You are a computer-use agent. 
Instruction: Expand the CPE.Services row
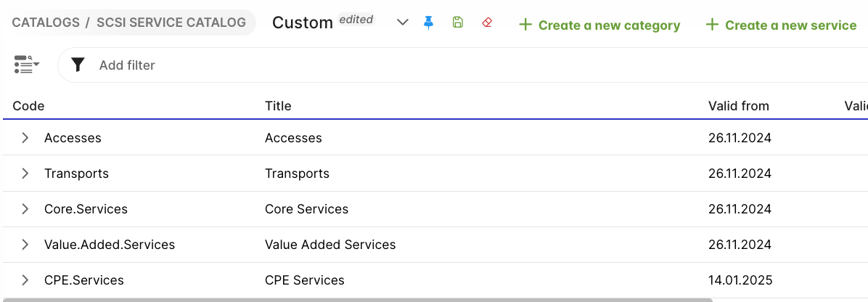tap(25, 280)
